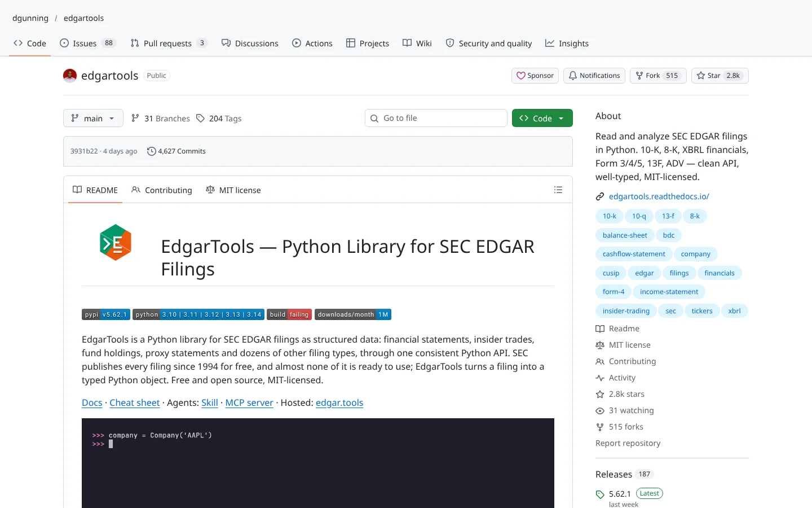Switch to the Actions tab
This screenshot has height=508, width=812.
pos(312,43)
